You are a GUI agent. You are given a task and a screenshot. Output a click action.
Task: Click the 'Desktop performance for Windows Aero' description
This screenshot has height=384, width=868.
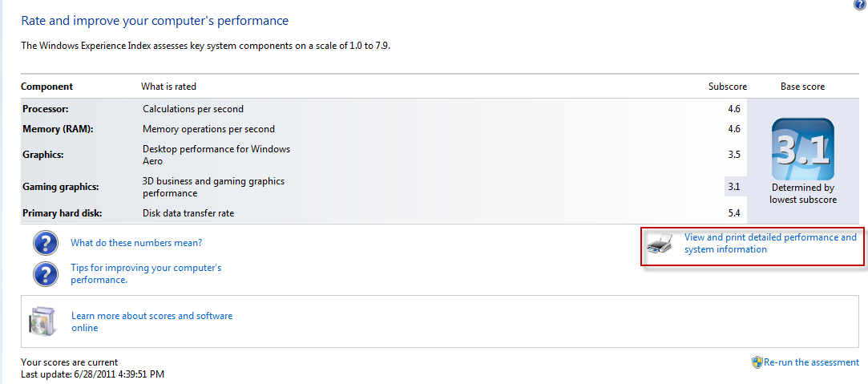tap(216, 155)
